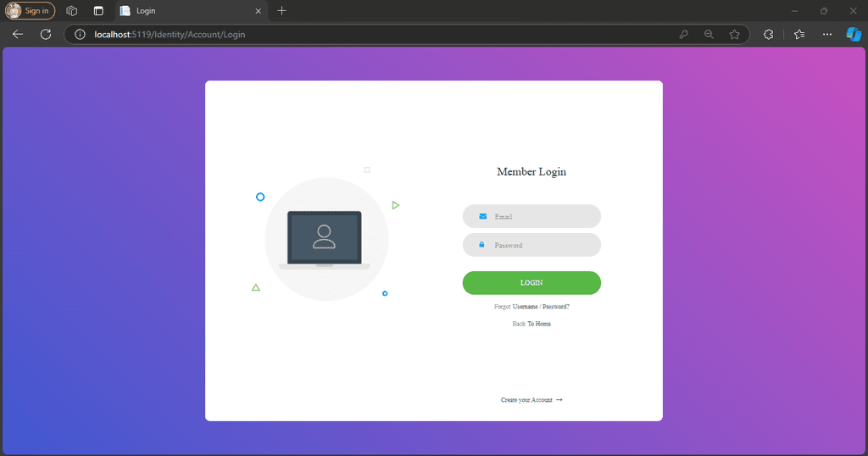This screenshot has width=868, height=456.
Task: Launch the Copilot sidebar icon
Action: coord(854,34)
